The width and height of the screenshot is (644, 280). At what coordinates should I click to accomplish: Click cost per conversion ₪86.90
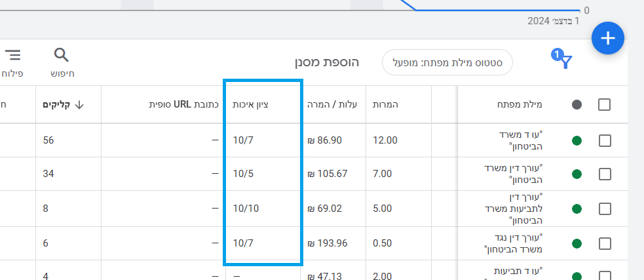click(324, 140)
